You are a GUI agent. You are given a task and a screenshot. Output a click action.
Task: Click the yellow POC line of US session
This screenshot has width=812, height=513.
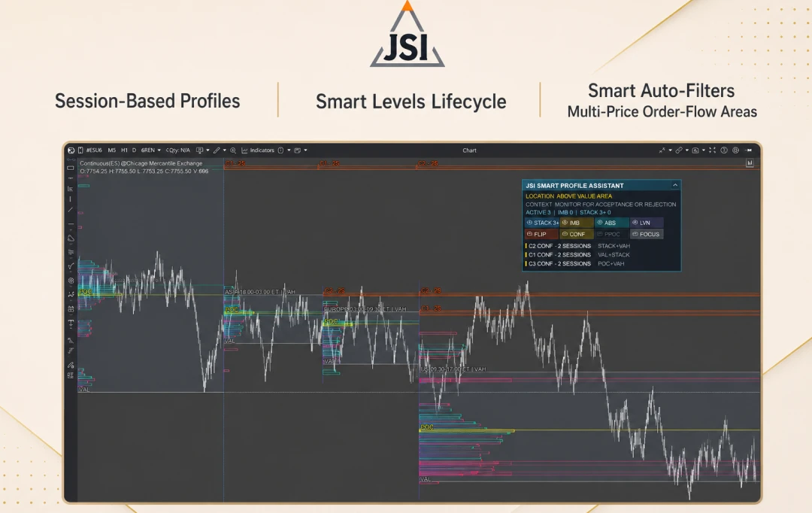(x=589, y=430)
